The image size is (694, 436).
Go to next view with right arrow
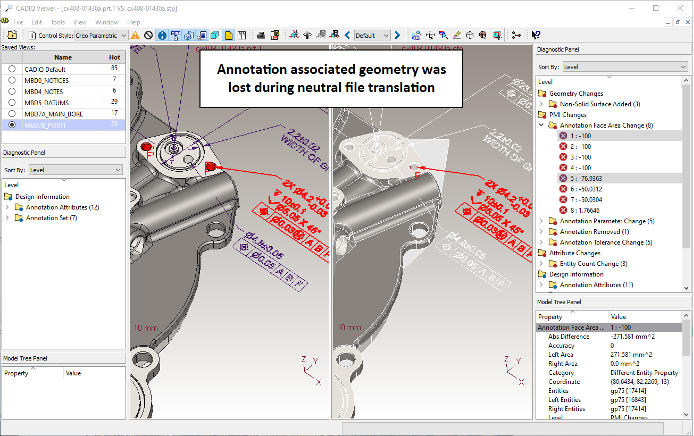(x=397, y=35)
